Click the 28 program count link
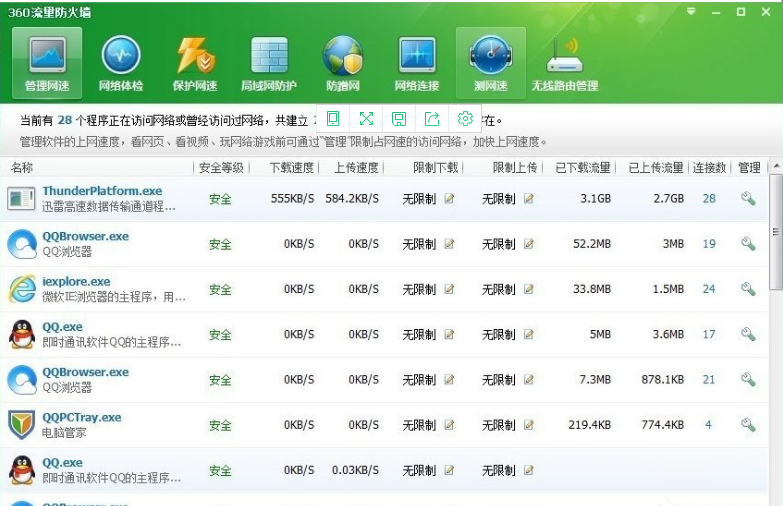The image size is (783, 506). click(x=65, y=120)
